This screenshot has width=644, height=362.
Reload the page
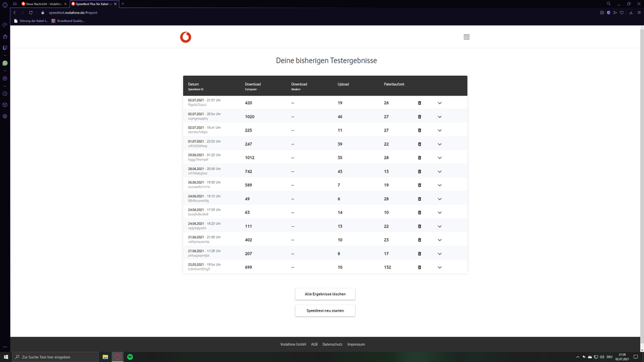click(31, 13)
